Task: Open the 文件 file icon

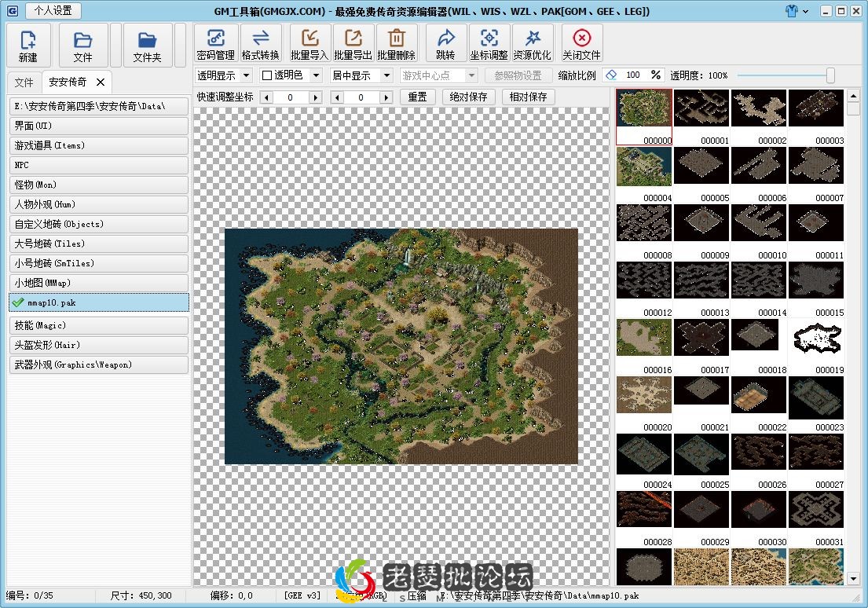Action: coord(83,46)
